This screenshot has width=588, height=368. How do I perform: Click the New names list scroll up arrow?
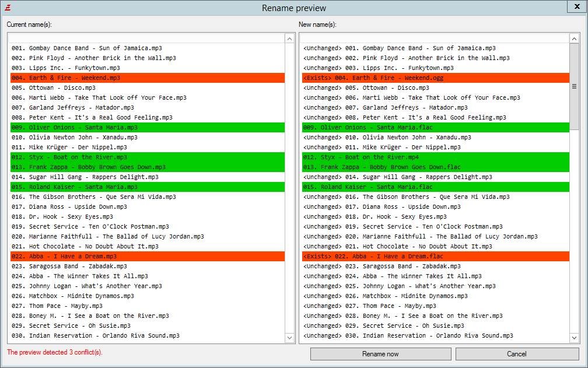pos(574,38)
